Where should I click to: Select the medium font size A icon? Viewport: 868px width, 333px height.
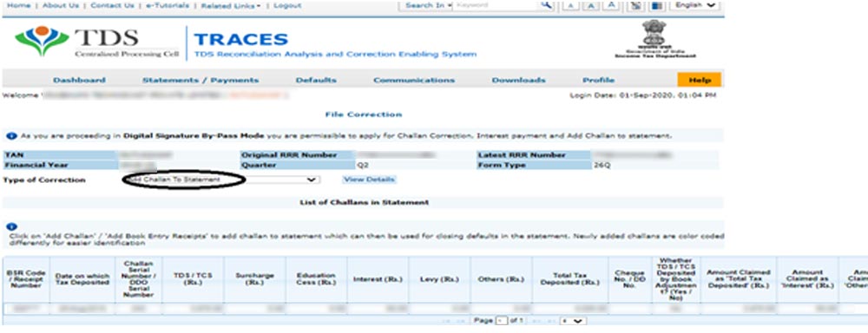click(x=590, y=5)
